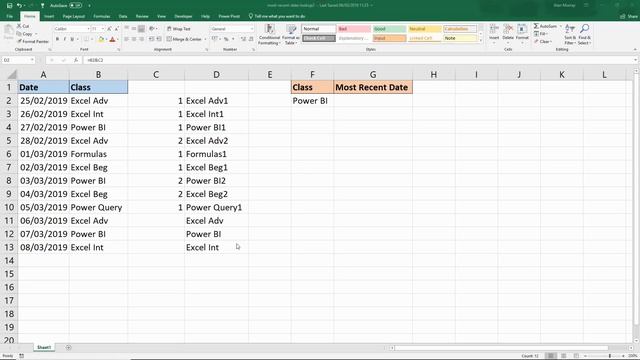Click the large Paste clipboard icon

tap(9, 32)
